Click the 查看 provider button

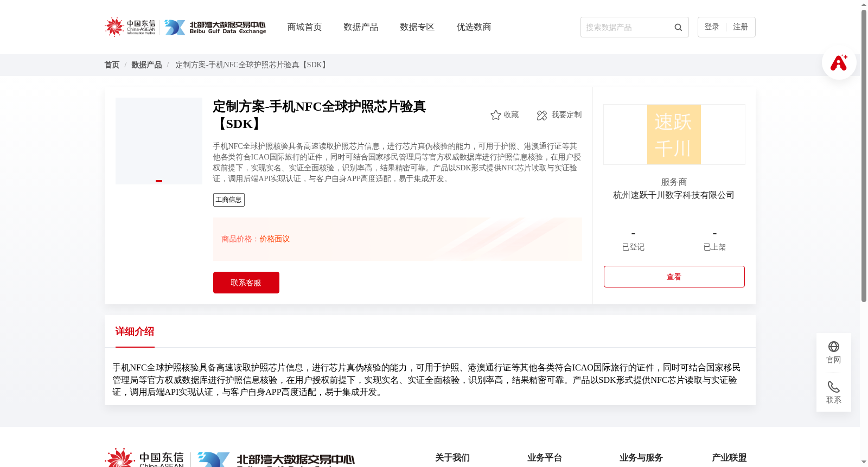point(674,277)
